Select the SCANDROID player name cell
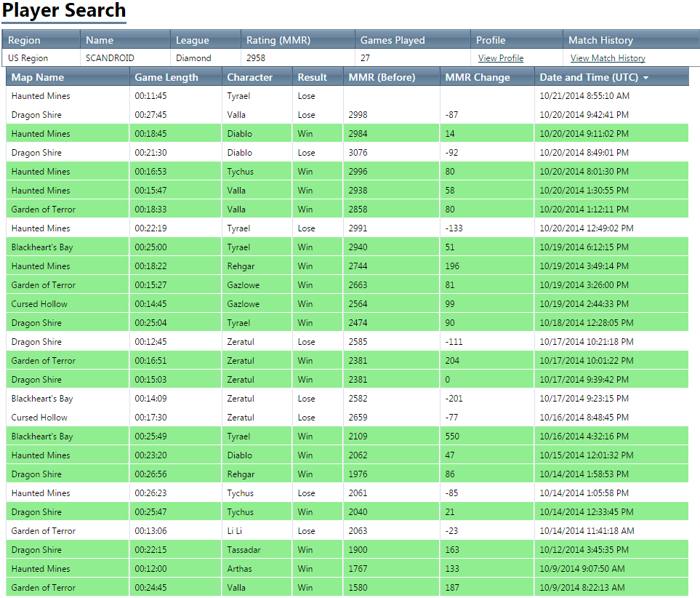 pyautogui.click(x=110, y=58)
